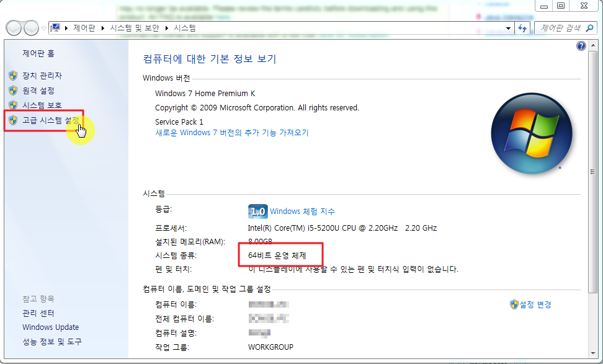
Task: Select 시스템 breadcrumb in address bar
Action: click(x=185, y=28)
